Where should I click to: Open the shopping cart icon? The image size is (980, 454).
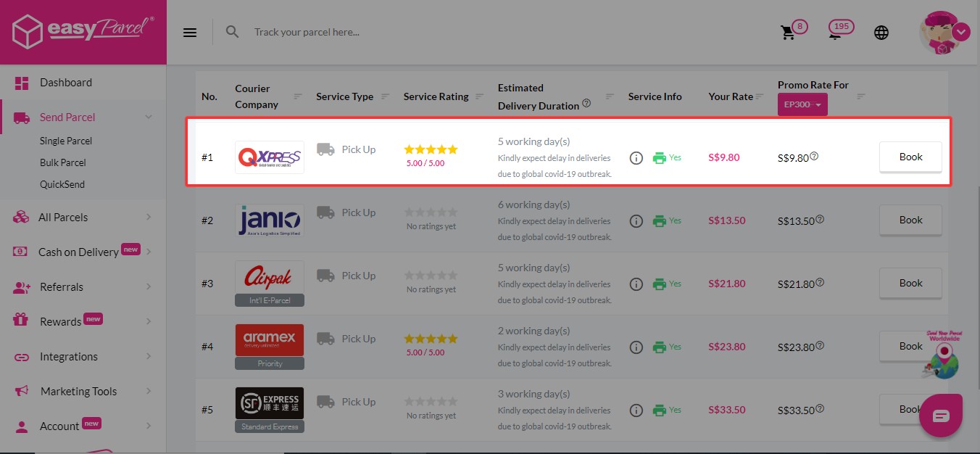787,33
